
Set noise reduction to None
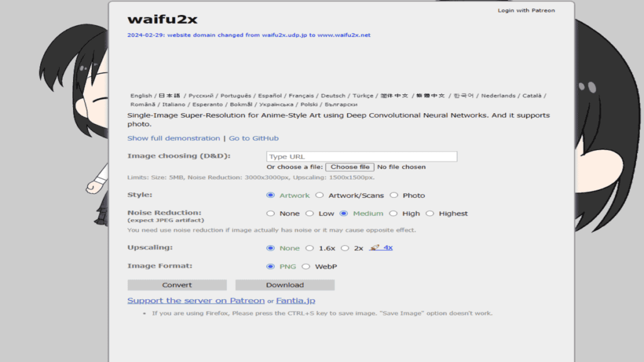(x=270, y=214)
